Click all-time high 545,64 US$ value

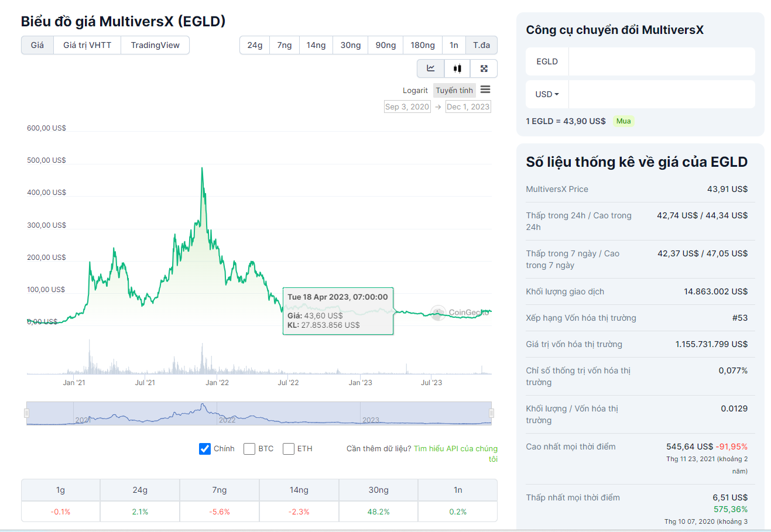(x=690, y=447)
